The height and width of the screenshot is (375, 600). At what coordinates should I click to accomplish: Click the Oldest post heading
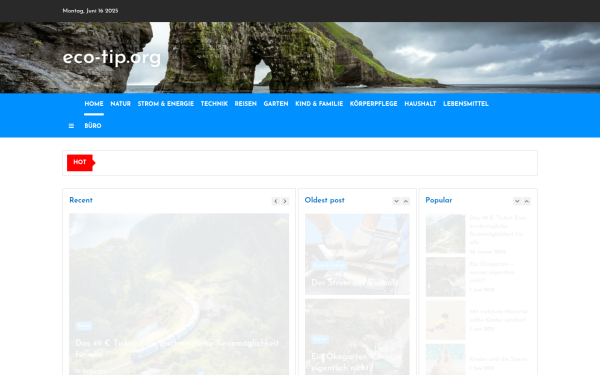324,200
